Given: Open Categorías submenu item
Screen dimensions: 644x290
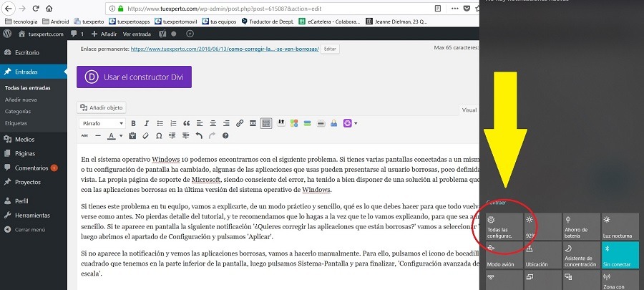Looking at the screenshot, I should click(18, 111).
